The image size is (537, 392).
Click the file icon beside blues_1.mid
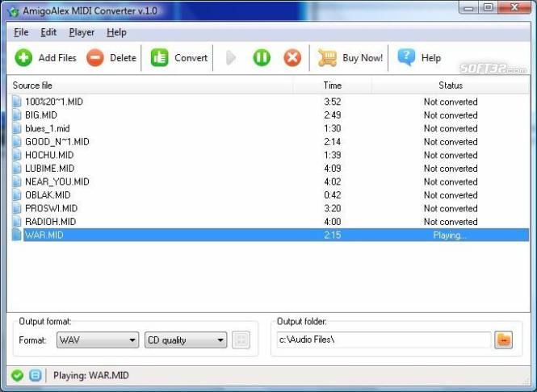(17, 128)
